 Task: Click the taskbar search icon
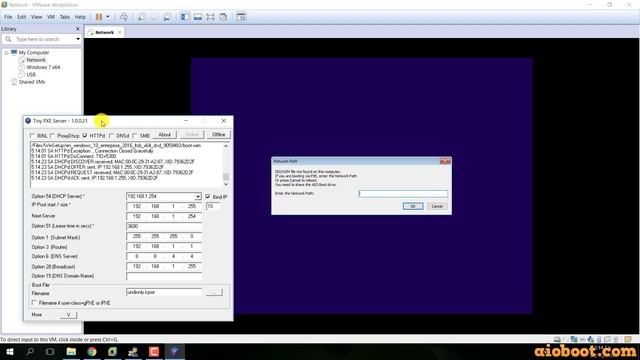[30, 351]
